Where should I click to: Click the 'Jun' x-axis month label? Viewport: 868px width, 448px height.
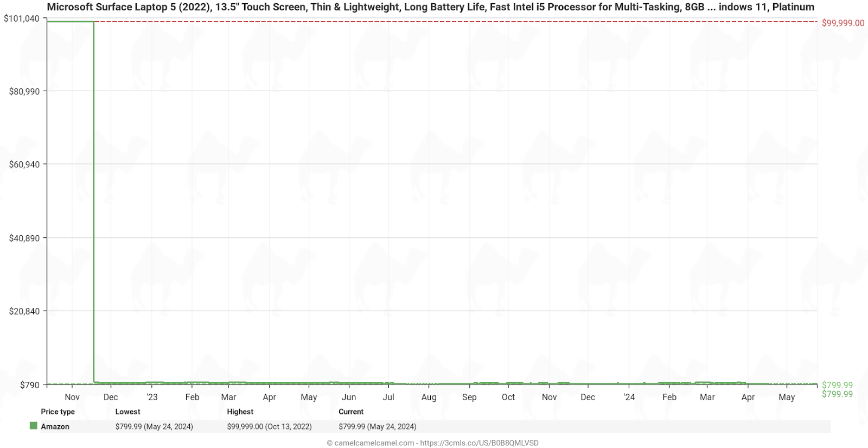point(349,397)
